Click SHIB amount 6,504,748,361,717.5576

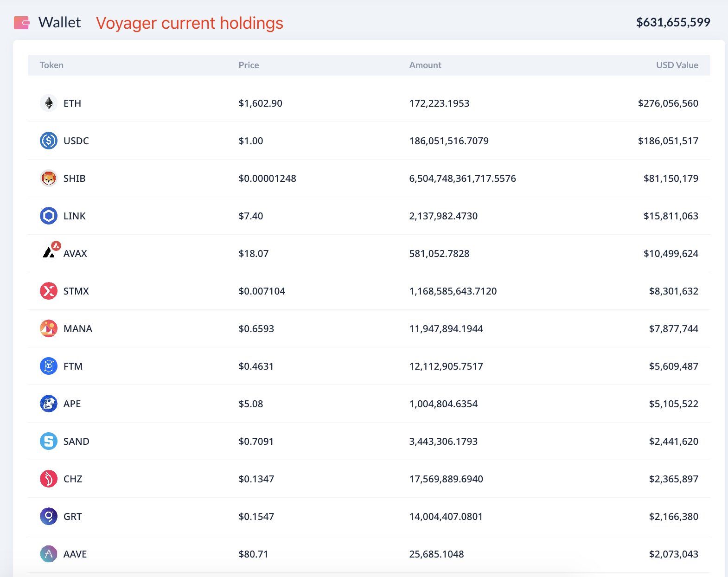tap(462, 178)
